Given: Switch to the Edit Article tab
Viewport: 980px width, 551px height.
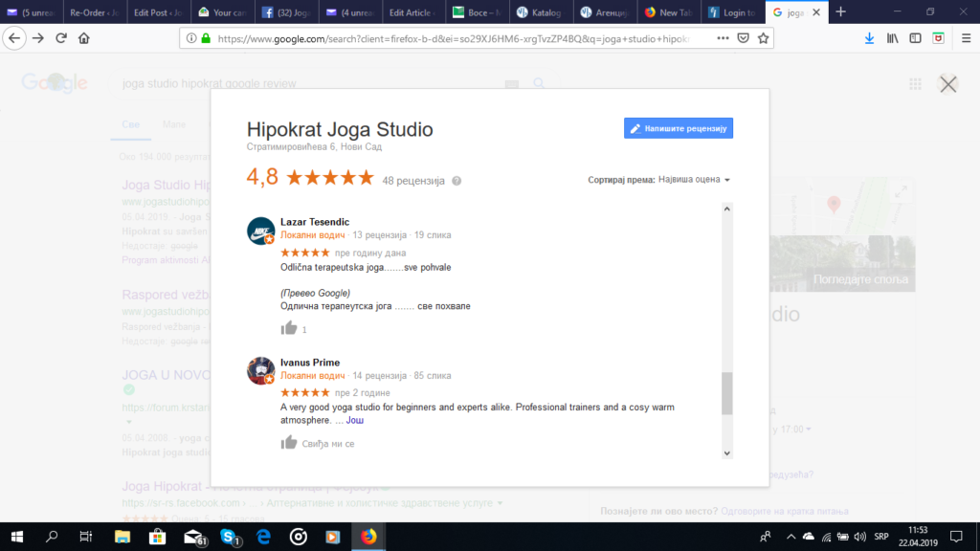Looking at the screenshot, I should [413, 11].
